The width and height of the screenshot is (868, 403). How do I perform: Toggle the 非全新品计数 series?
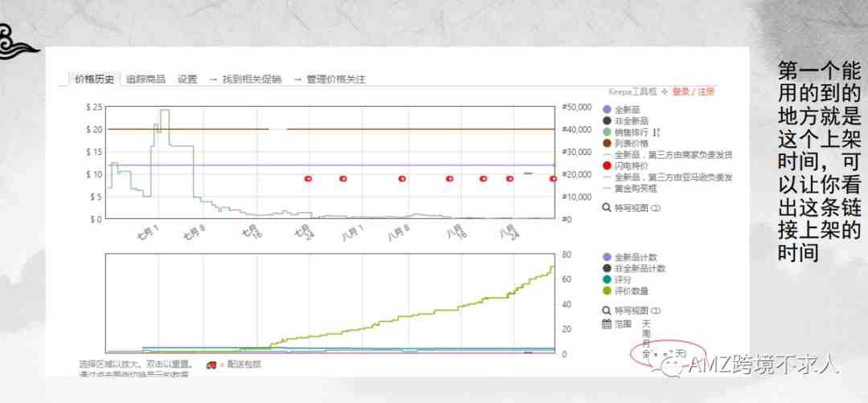click(x=634, y=268)
